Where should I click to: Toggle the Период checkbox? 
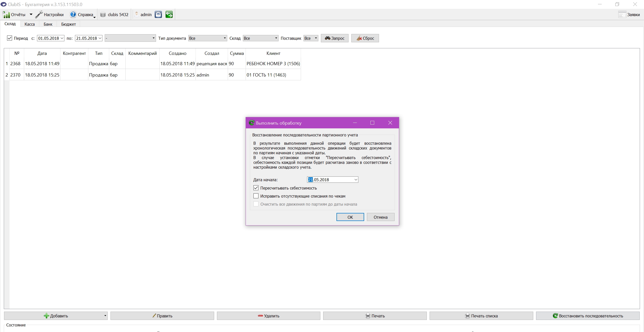pyautogui.click(x=10, y=38)
